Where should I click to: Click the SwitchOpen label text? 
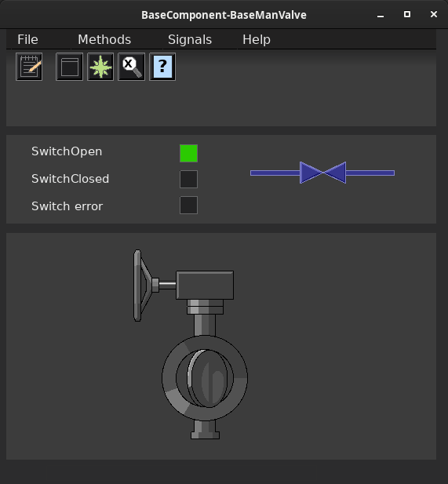click(x=67, y=151)
